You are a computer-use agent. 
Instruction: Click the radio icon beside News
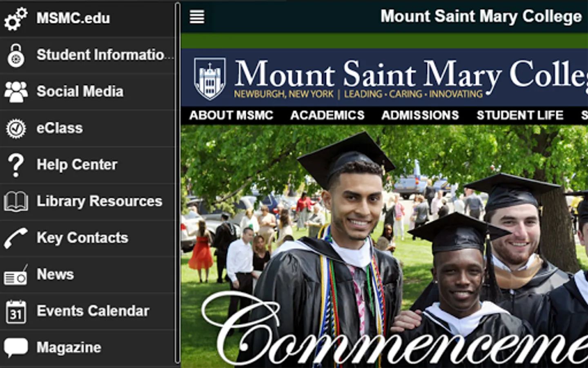click(x=16, y=275)
